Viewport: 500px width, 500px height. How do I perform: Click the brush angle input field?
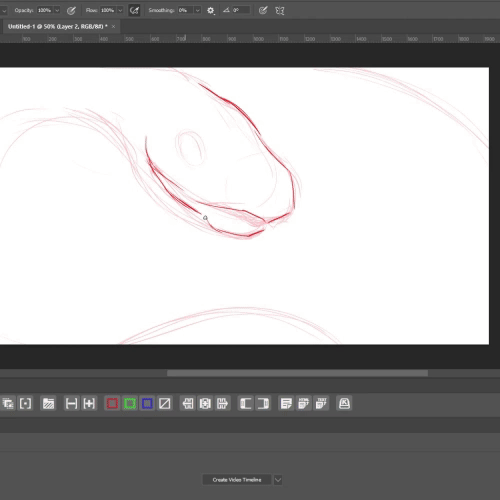tap(241, 10)
